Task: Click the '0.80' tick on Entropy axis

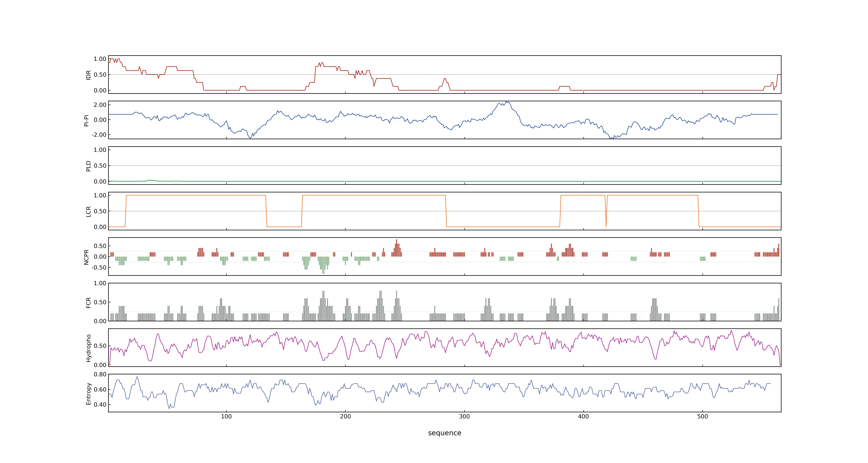Action: [x=100, y=374]
